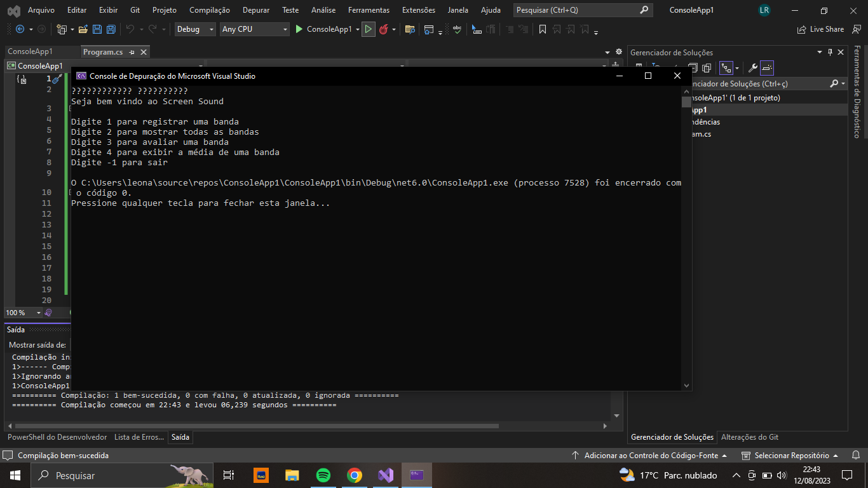Click the Saída bottom tab
868x488 pixels.
[180, 437]
